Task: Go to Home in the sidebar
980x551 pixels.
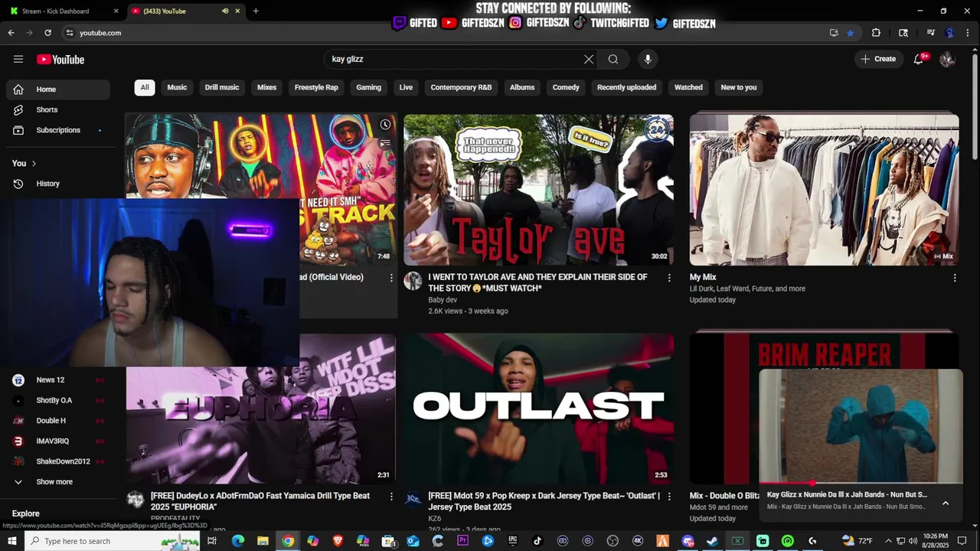Action: 58,90
